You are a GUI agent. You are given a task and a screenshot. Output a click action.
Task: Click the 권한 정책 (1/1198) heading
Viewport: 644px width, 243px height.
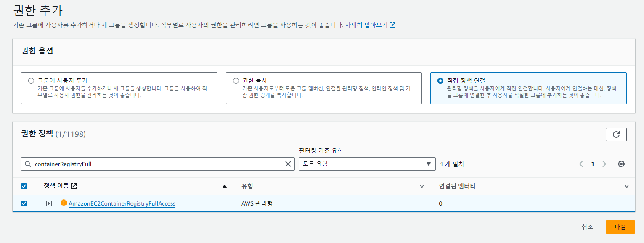point(53,134)
